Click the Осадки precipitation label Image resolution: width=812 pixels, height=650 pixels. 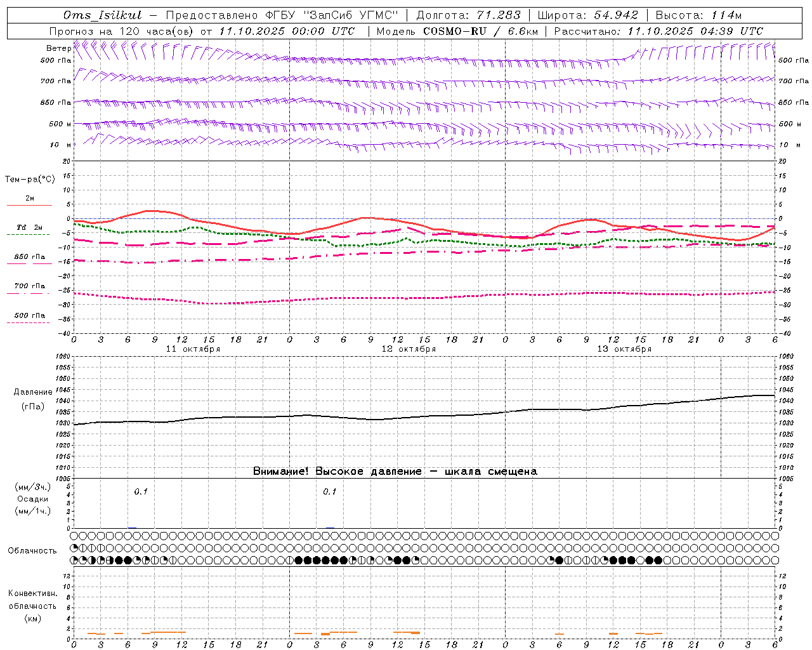(x=33, y=499)
